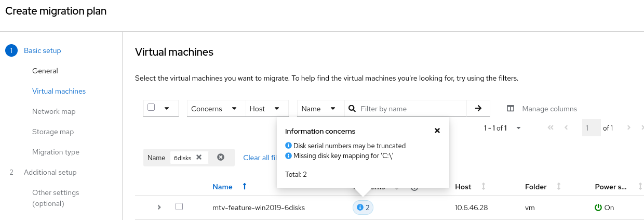Clear the Name filter group
The image size is (644, 220).
221,157
